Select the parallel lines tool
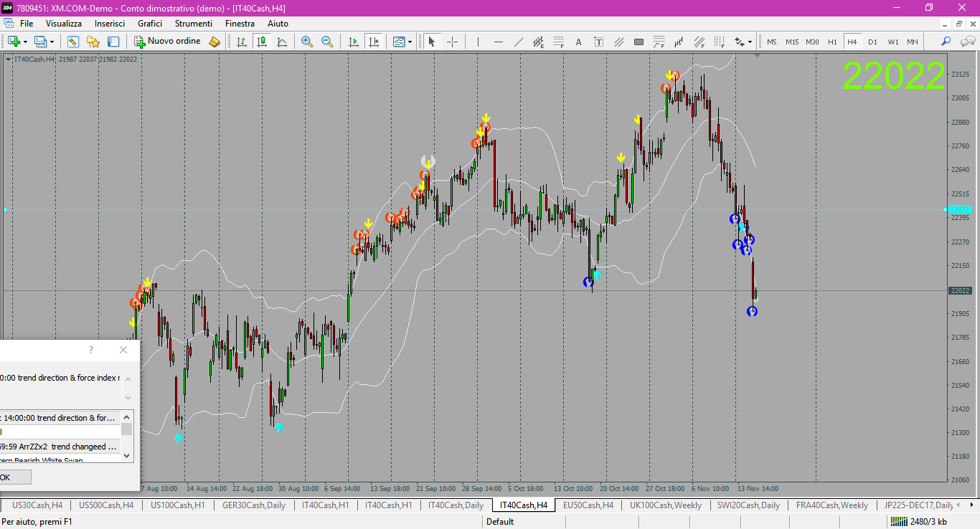The image size is (980, 529). point(618,42)
